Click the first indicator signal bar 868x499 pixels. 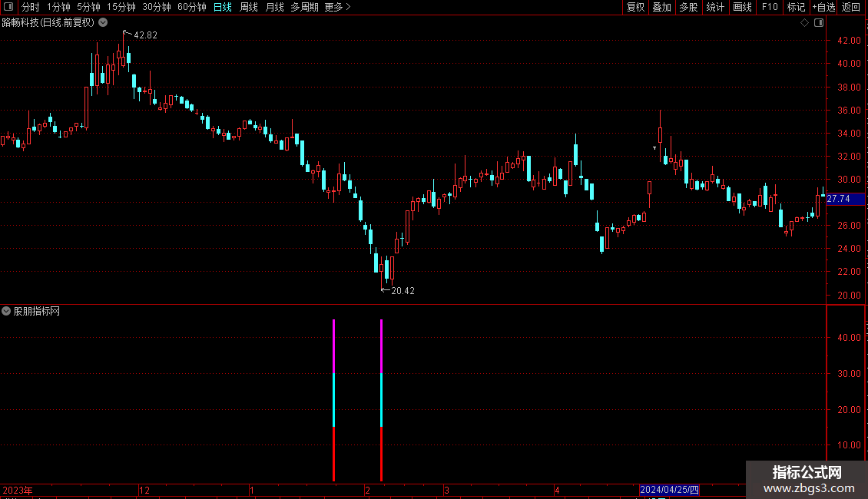click(334, 400)
